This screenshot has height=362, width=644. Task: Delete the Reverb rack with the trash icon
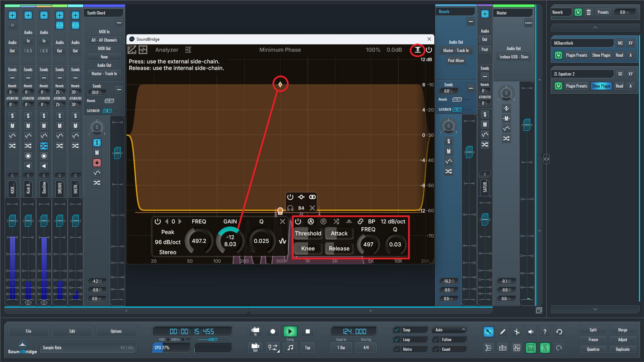click(x=589, y=12)
